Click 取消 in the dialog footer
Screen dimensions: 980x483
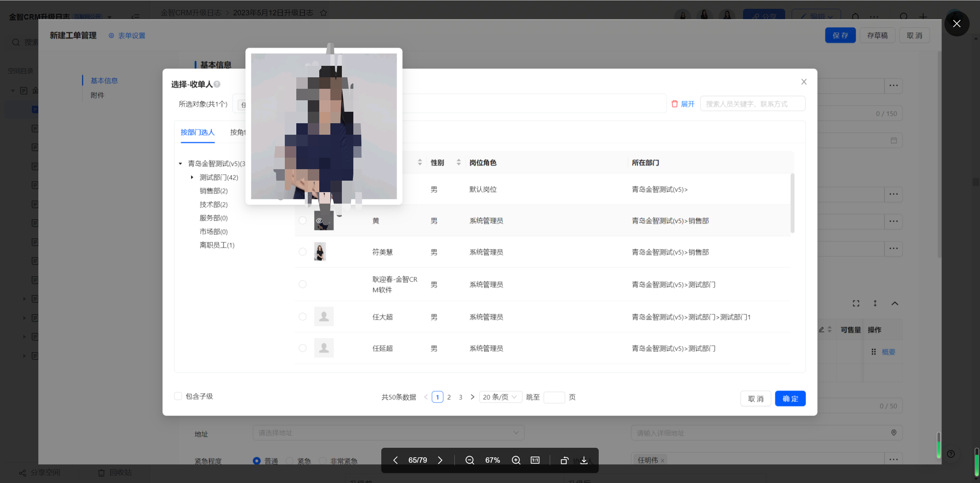tap(756, 399)
